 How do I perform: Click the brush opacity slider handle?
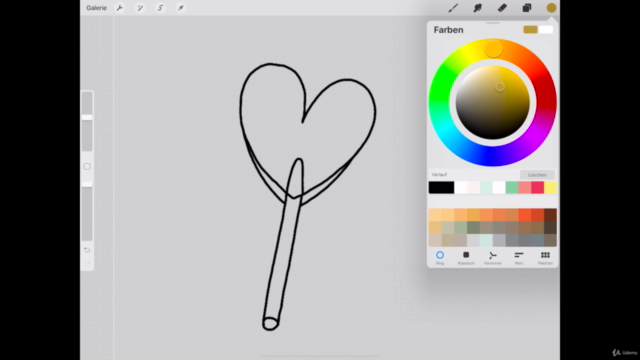coord(87,184)
